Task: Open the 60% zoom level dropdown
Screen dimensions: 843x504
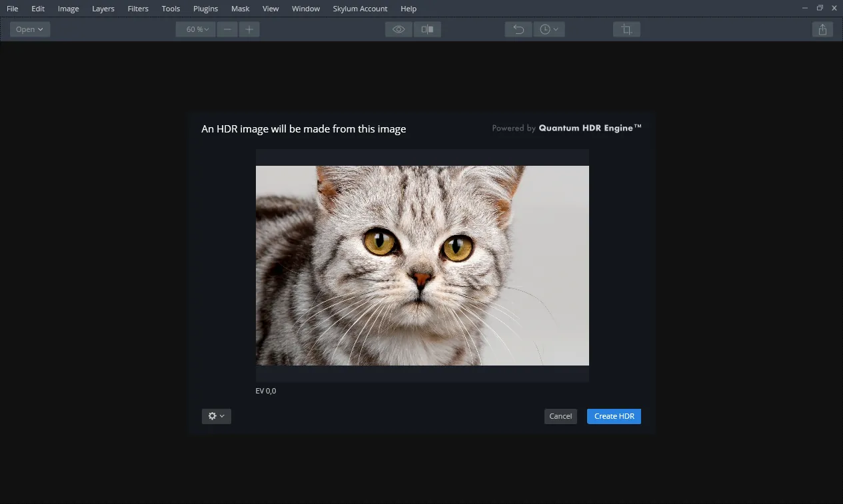Action: click(x=196, y=29)
